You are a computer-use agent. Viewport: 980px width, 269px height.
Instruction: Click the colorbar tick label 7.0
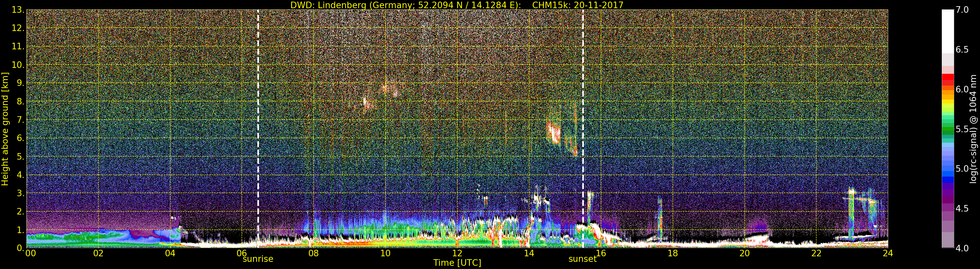pyautogui.click(x=962, y=10)
